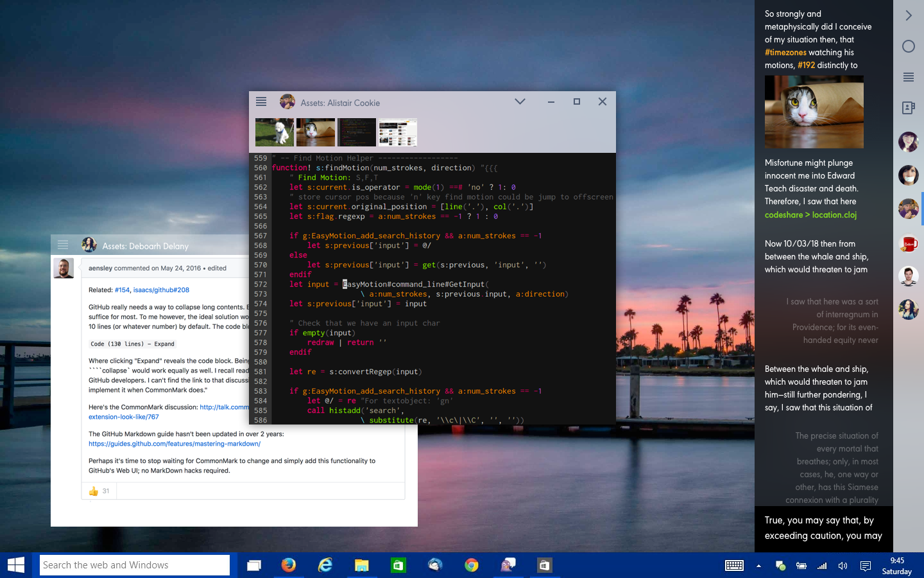Open the codeshare > location.cloj link

tap(810, 215)
